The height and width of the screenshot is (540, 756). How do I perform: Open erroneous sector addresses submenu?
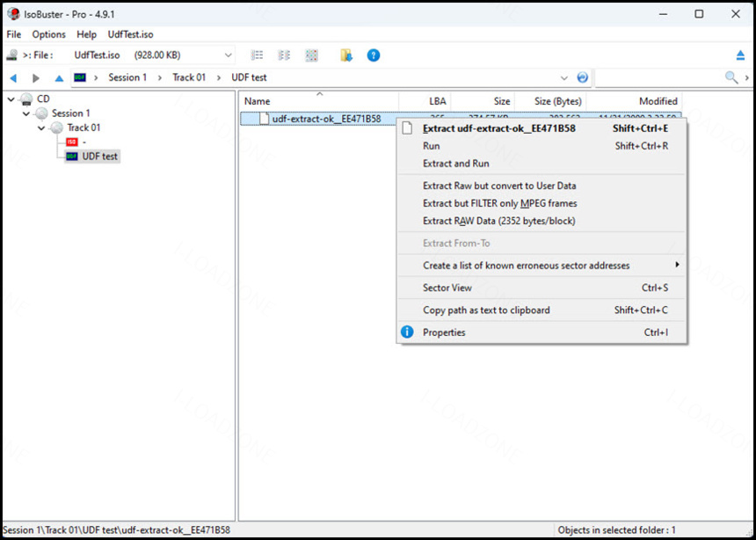(542, 266)
